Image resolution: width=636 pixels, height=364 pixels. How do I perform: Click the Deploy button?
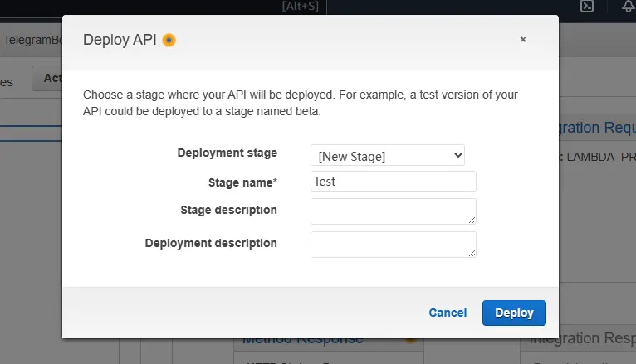[x=514, y=313]
